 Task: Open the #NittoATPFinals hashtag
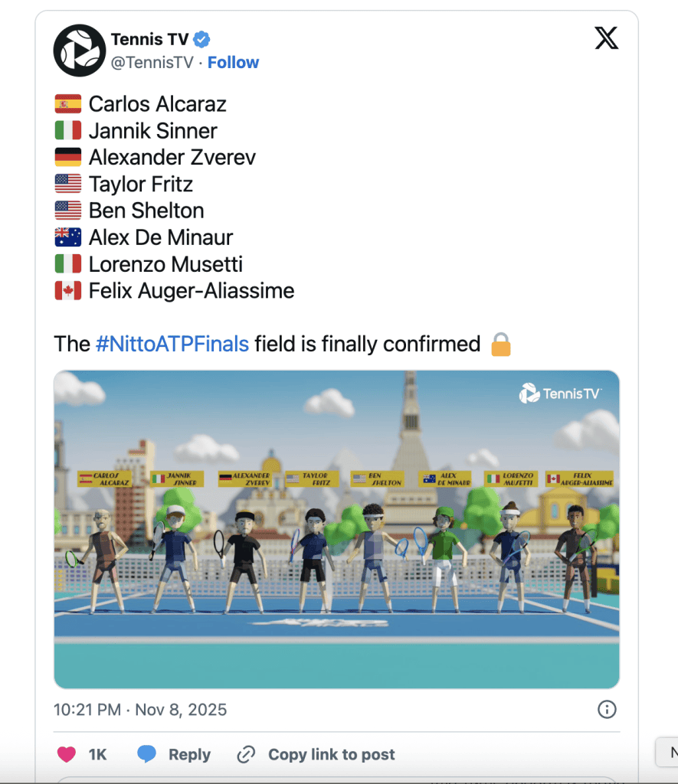[x=172, y=345]
